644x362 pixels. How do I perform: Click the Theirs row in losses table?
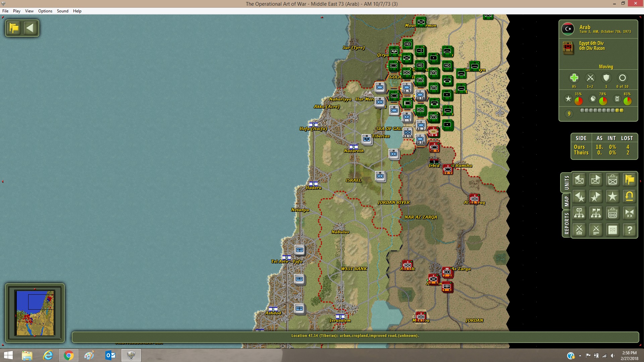[x=604, y=153]
